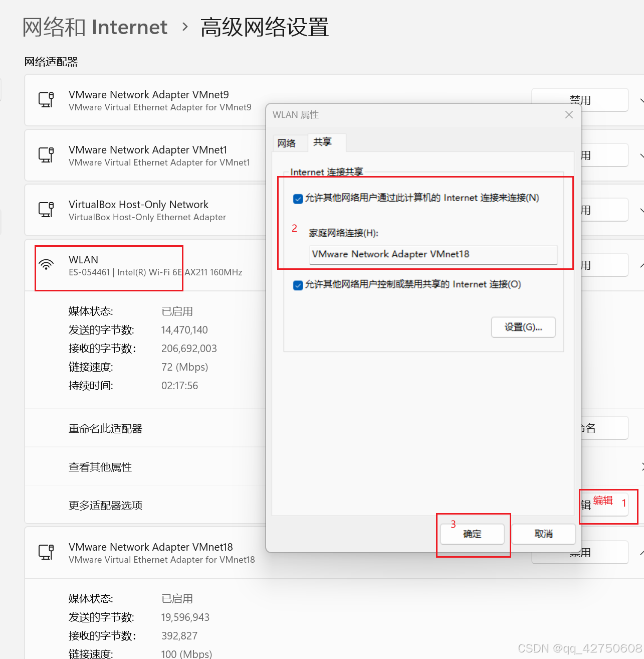This screenshot has height=659, width=644.
Task: Switch to the 网络 tab
Action: tap(286, 143)
